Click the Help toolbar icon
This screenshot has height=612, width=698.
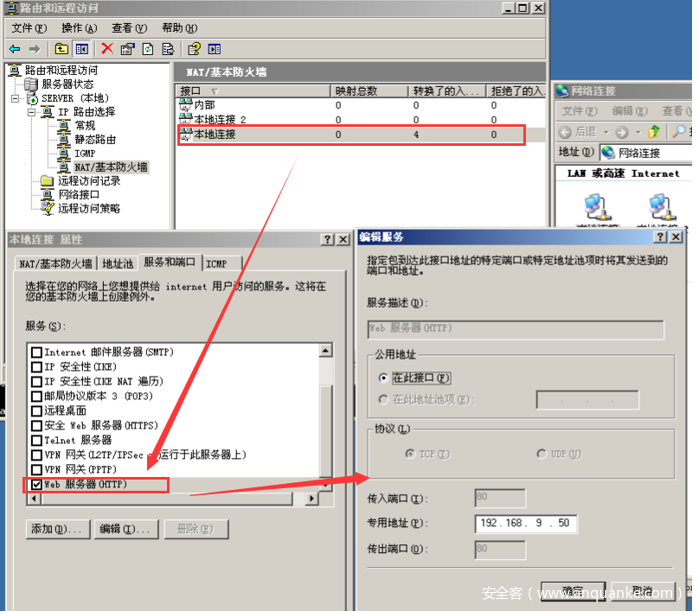pyautogui.click(x=194, y=49)
